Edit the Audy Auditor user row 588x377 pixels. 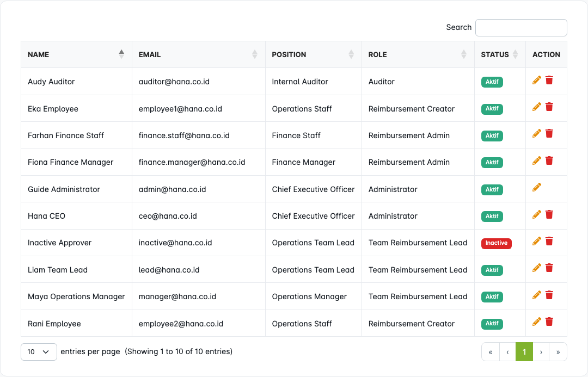(x=537, y=81)
